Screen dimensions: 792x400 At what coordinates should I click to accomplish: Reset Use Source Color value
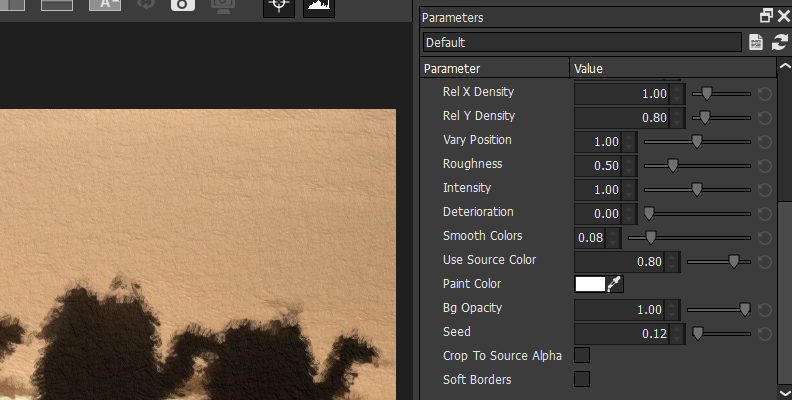765,262
